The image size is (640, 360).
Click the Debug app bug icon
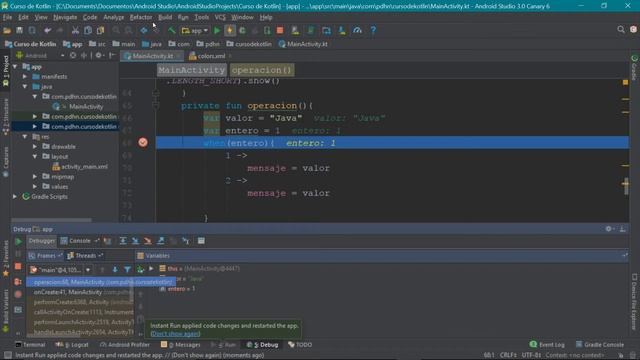242,30
